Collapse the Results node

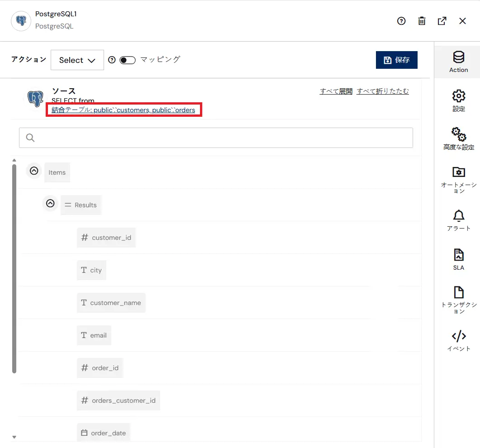tap(50, 203)
